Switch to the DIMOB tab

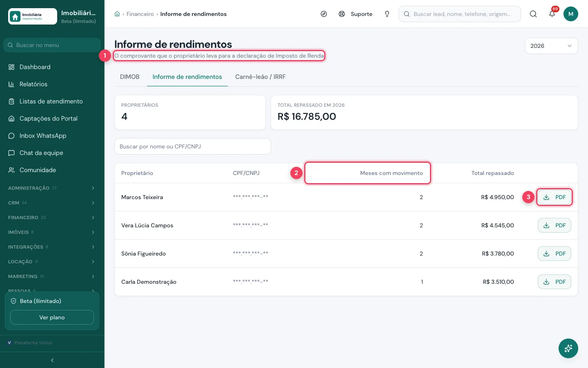tap(130, 77)
